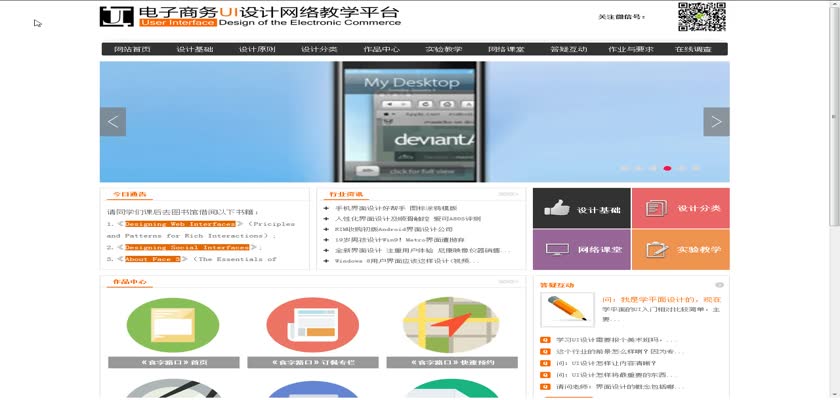Open 网络课堂 purple monitor tile

click(x=582, y=250)
